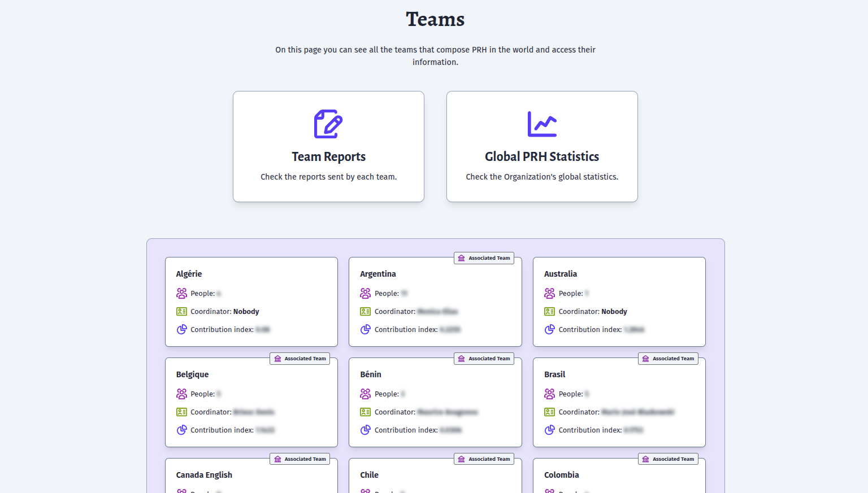Click the contribution pie icon in Brasil card
This screenshot has width=868, height=493.
549,430
